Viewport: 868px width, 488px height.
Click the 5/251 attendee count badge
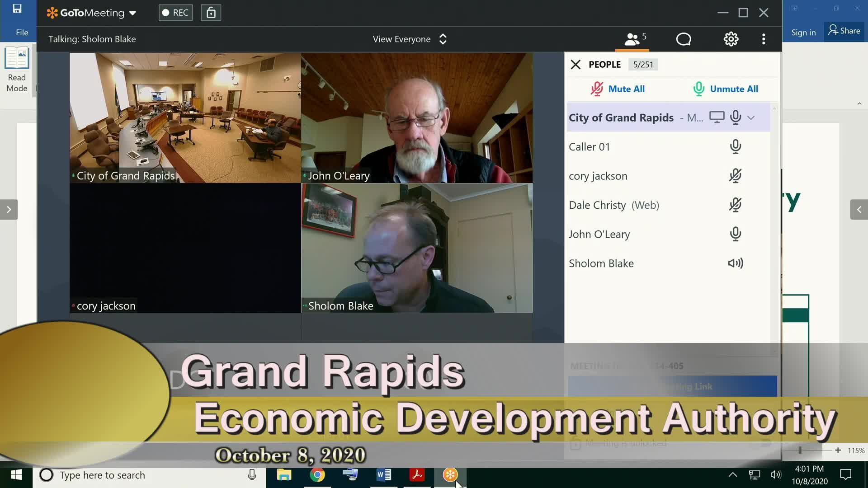[x=643, y=65]
